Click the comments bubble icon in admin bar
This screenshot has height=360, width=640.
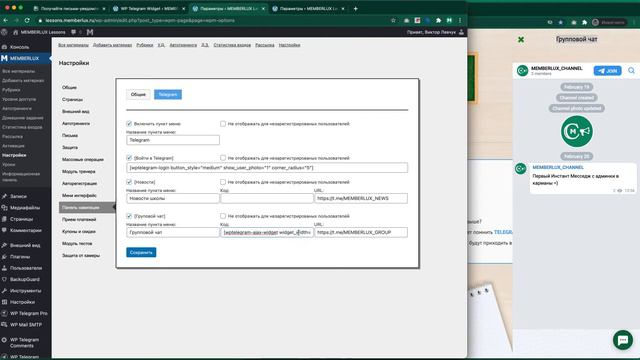pos(73,32)
